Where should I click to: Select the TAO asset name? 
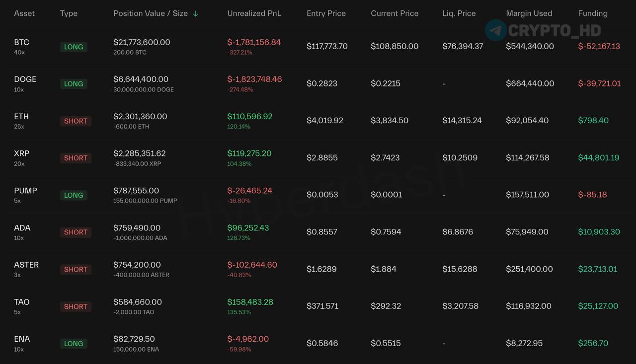[22, 302]
